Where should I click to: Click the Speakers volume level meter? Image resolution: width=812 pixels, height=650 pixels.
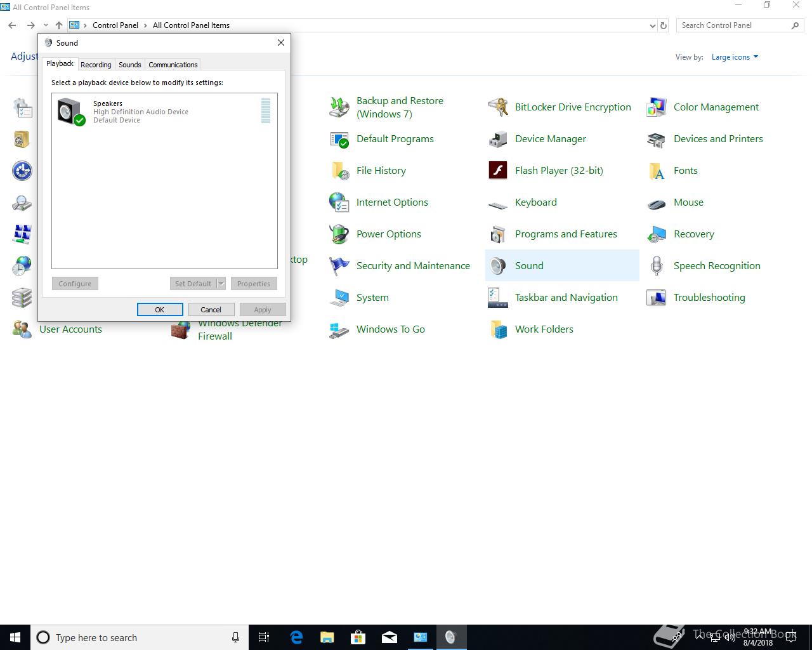coord(266,110)
